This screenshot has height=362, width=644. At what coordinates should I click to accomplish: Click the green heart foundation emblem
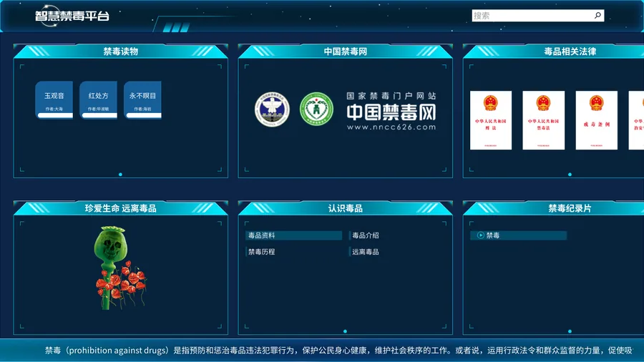coord(316,109)
